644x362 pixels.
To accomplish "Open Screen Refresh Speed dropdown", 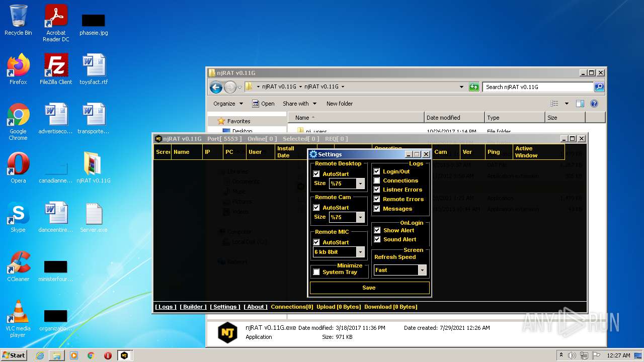I will 423,270.
